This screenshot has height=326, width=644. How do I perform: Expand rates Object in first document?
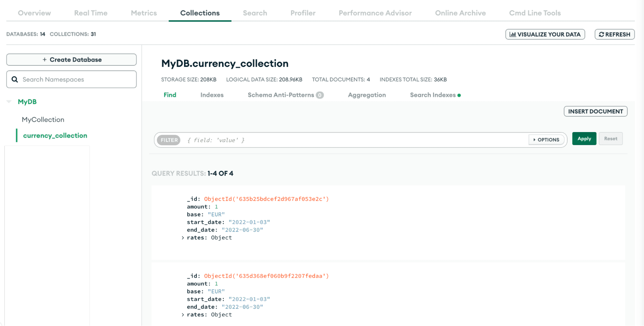(183, 238)
